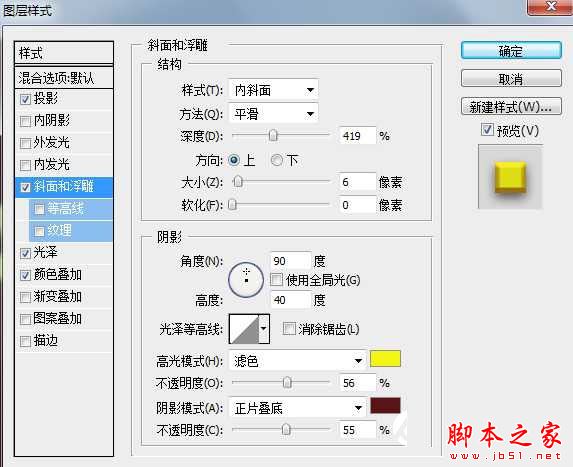The image size is (573, 467).
Task: Click the shadow opacity field showing 55
Action: (357, 430)
